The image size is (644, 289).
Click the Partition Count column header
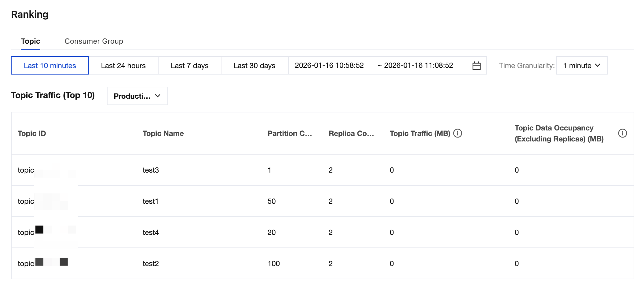click(290, 134)
